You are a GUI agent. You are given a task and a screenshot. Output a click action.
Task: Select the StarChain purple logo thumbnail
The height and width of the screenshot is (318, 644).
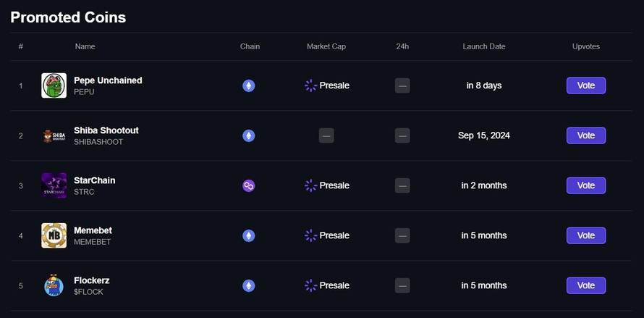[54, 185]
